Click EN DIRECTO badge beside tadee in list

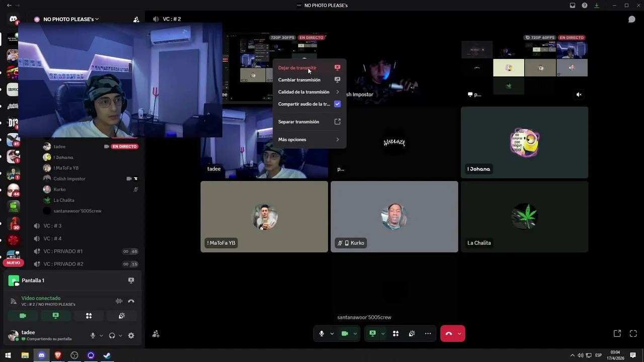[124, 146]
